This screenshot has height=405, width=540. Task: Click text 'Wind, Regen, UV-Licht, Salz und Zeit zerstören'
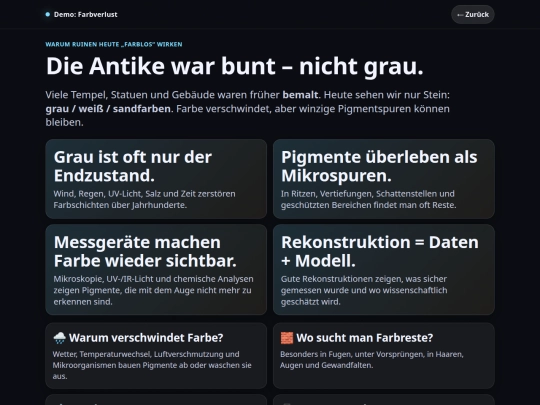144,194
